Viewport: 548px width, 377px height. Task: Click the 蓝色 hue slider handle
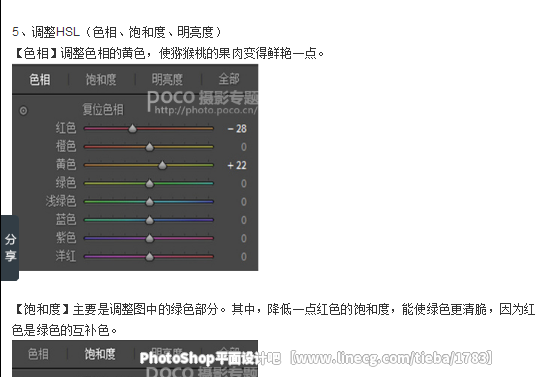coord(149,220)
